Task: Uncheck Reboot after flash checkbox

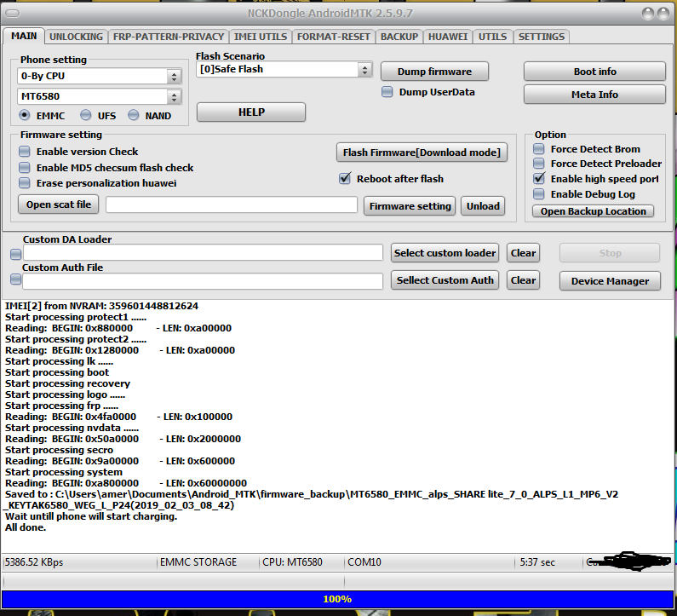Action: pos(345,178)
